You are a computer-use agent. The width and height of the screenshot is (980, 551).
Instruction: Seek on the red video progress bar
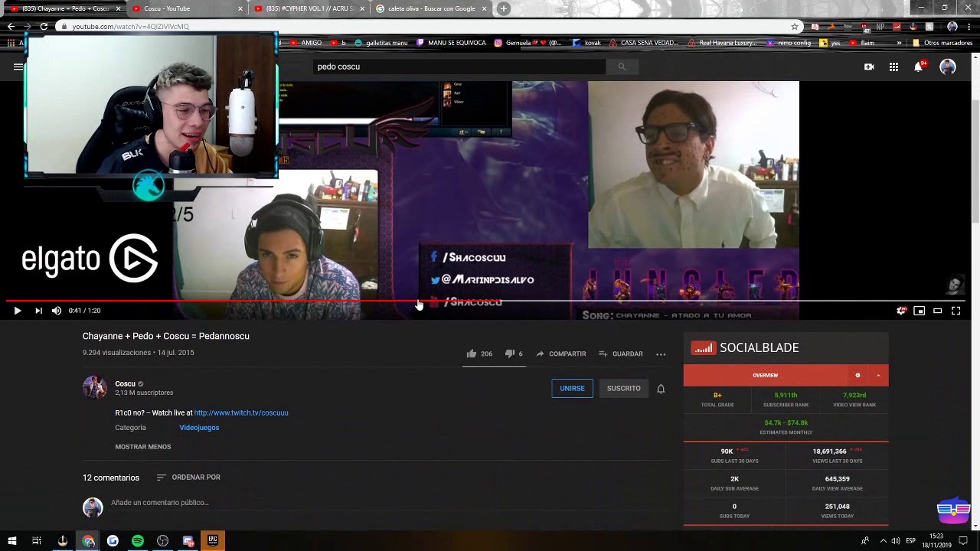(x=484, y=301)
